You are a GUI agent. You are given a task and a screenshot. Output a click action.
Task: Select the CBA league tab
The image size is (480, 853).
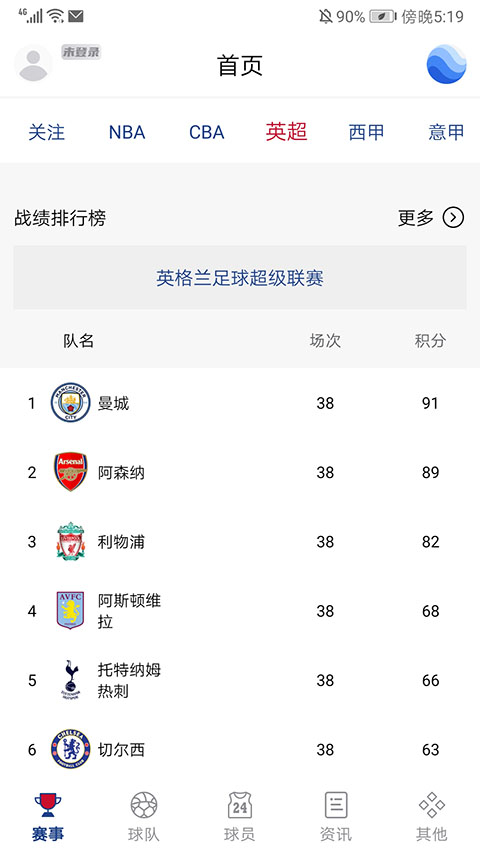coord(207,132)
